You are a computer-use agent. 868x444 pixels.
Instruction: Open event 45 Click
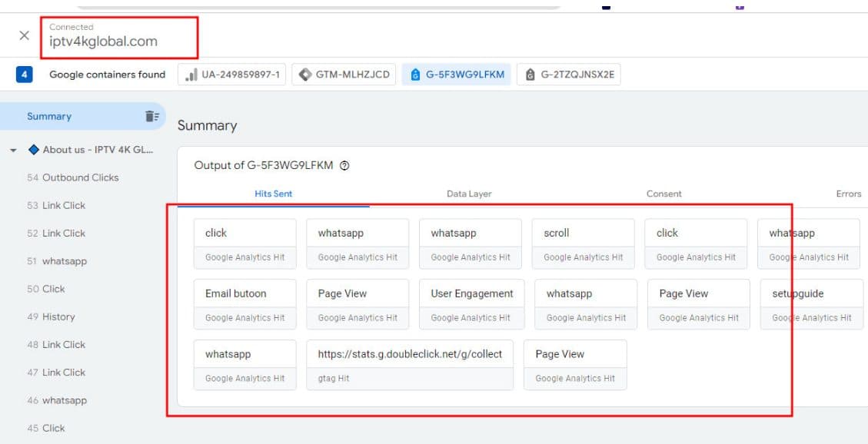[46, 428]
